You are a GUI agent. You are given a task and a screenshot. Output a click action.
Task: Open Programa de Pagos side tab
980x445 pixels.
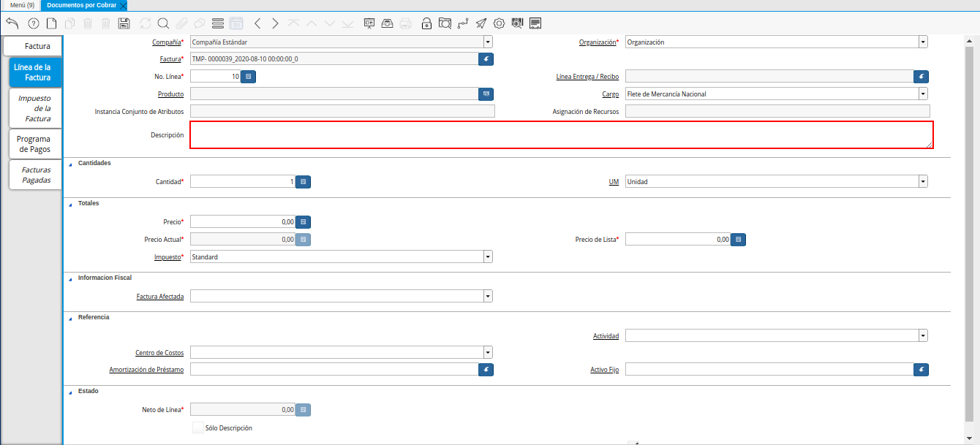pyautogui.click(x=35, y=144)
